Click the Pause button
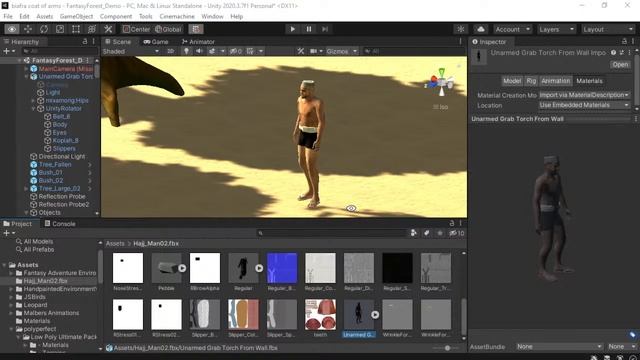This screenshot has height=360, width=640. click(309, 29)
